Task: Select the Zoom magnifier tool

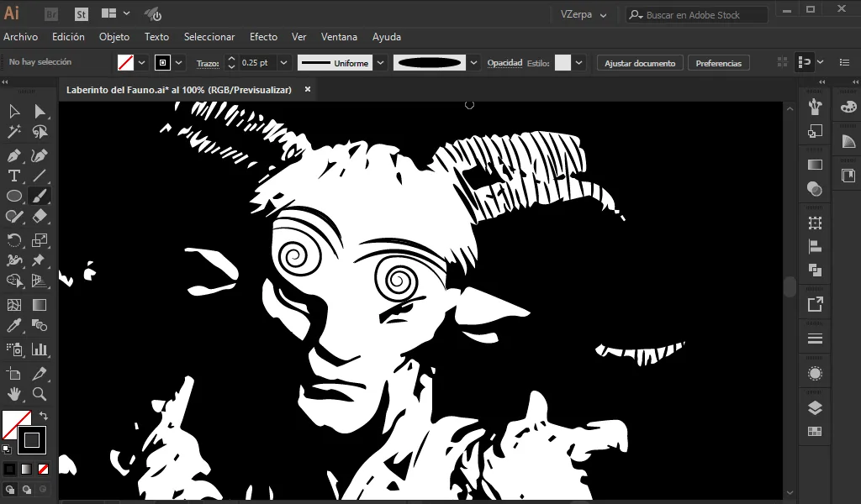Action: tap(40, 394)
